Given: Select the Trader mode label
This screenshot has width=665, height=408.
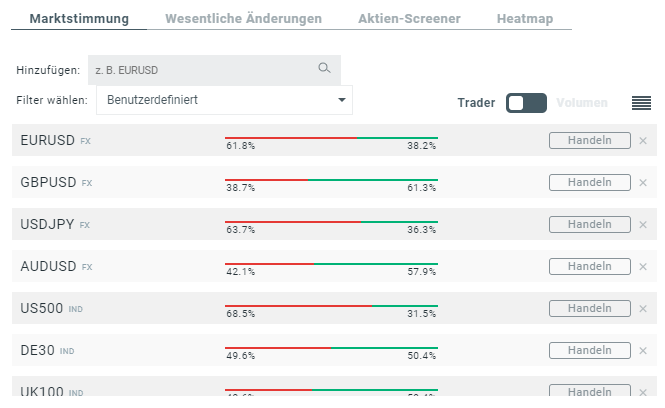Looking at the screenshot, I should pyautogui.click(x=476, y=103).
